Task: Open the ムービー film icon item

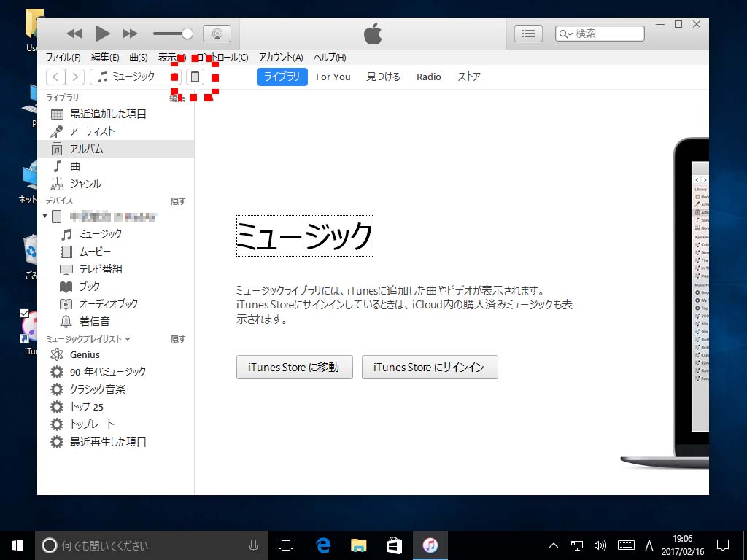Action: pos(66,252)
